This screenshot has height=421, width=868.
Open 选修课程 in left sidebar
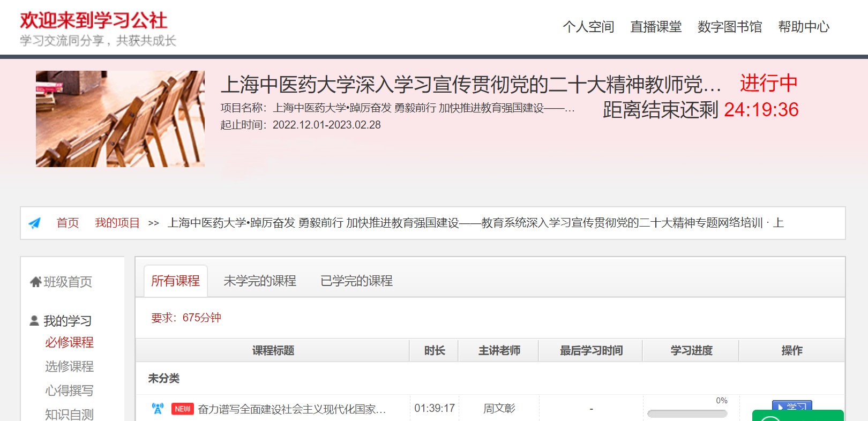tap(69, 366)
